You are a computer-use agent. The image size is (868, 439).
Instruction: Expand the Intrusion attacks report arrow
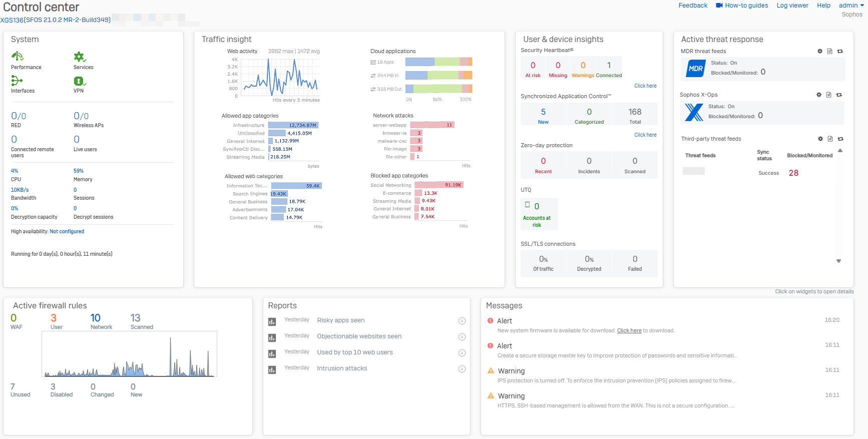pos(462,369)
